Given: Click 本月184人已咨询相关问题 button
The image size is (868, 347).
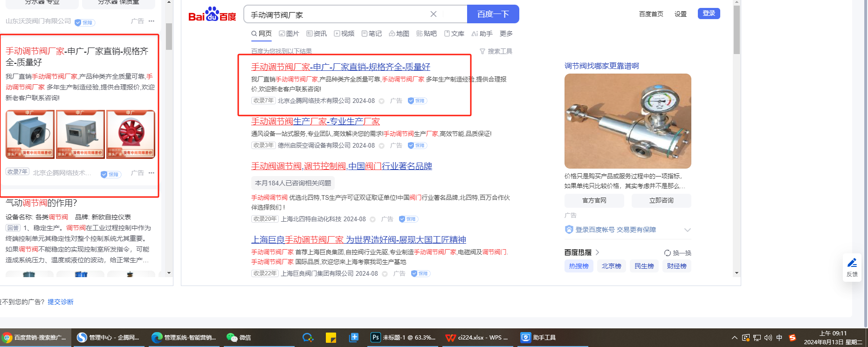Looking at the screenshot, I should coord(293,183).
